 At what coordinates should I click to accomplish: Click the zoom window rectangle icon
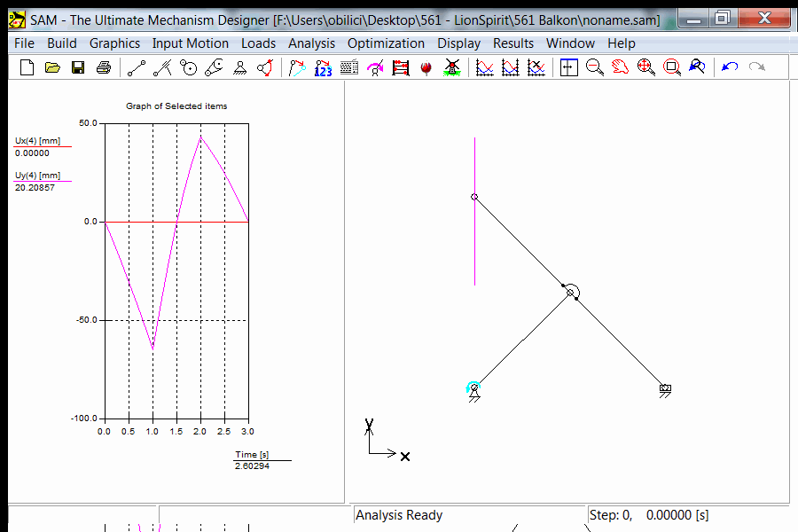pyautogui.click(x=672, y=67)
